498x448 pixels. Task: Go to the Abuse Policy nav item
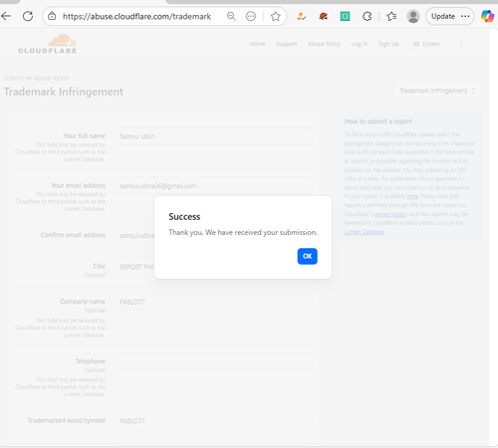point(324,44)
